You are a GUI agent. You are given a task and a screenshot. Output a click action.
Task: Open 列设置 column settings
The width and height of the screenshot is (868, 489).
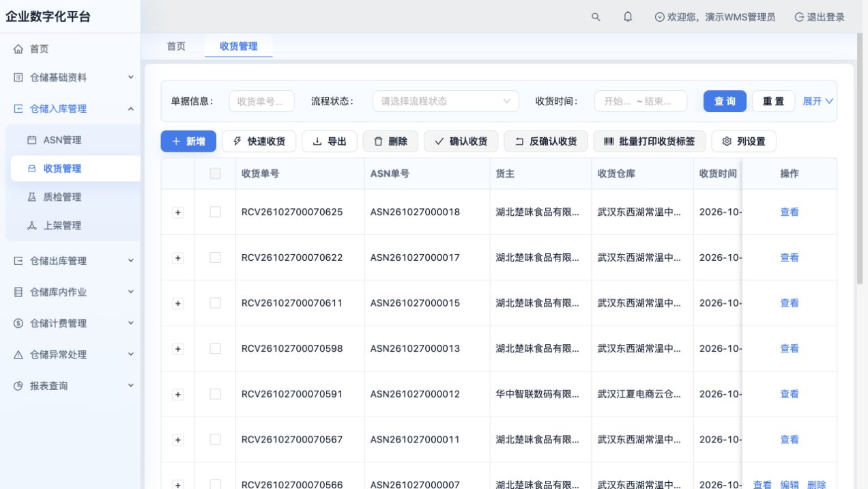[744, 141]
